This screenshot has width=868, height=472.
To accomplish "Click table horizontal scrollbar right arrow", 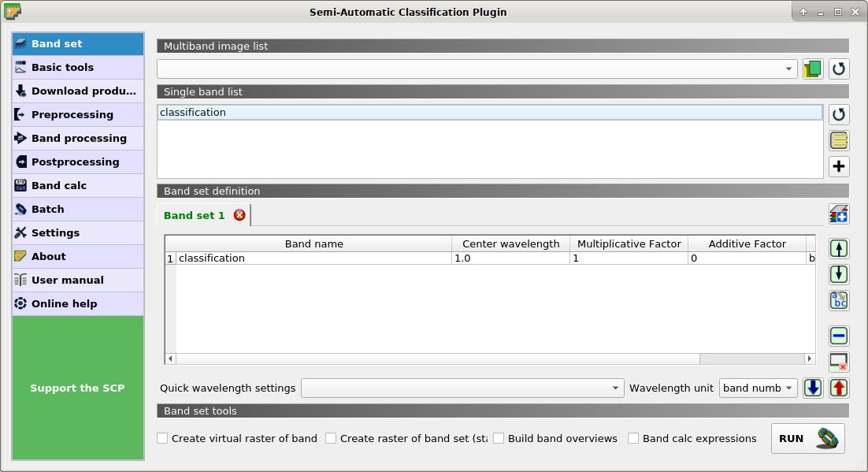I will 810,359.
